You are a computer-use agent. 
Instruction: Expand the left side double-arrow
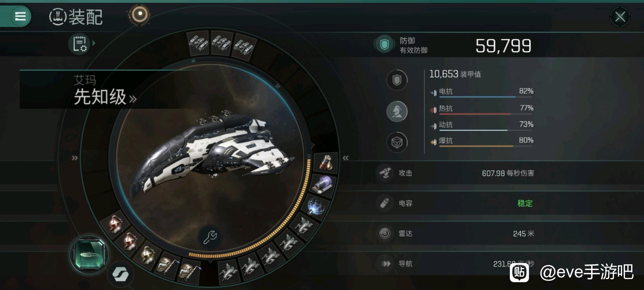75,158
